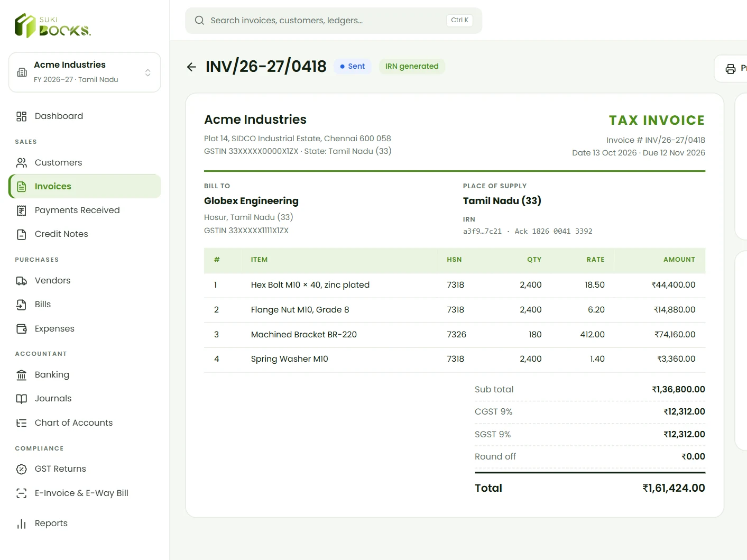The width and height of the screenshot is (747, 560).
Task: Click the Flange Nut M10, Grade 8 item
Action: [x=300, y=310]
